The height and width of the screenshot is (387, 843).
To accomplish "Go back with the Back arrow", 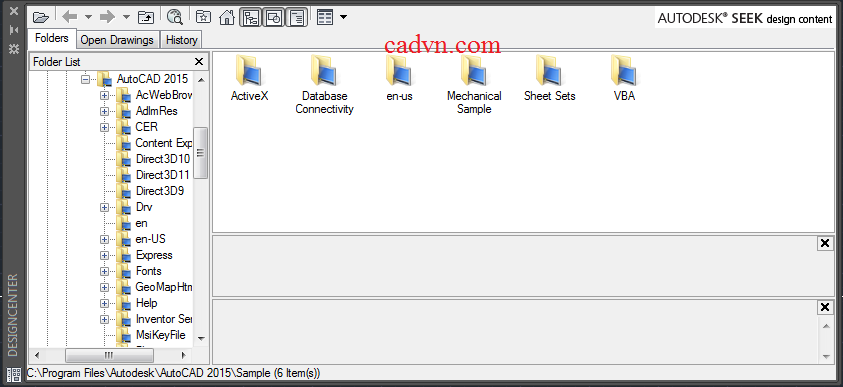I will click(x=70, y=17).
